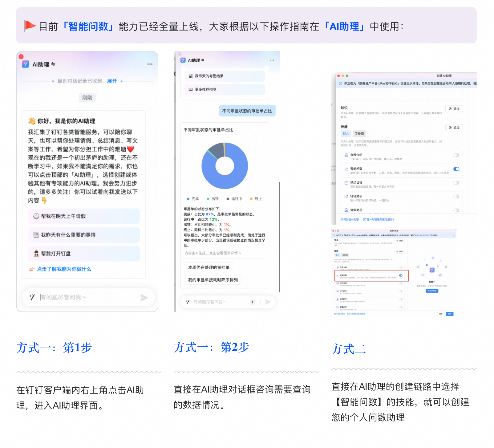Click AI助理 logo in the pie chart panel
The image size is (494, 448).
coord(183,60)
